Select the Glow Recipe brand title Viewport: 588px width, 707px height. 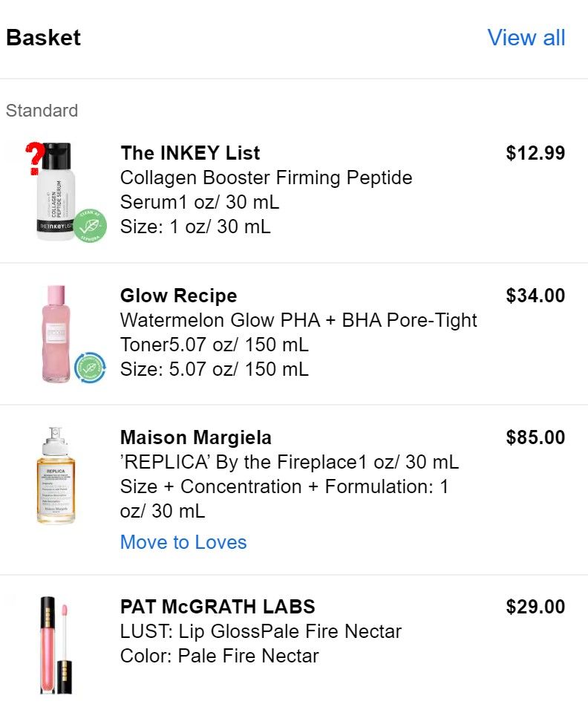click(x=178, y=296)
